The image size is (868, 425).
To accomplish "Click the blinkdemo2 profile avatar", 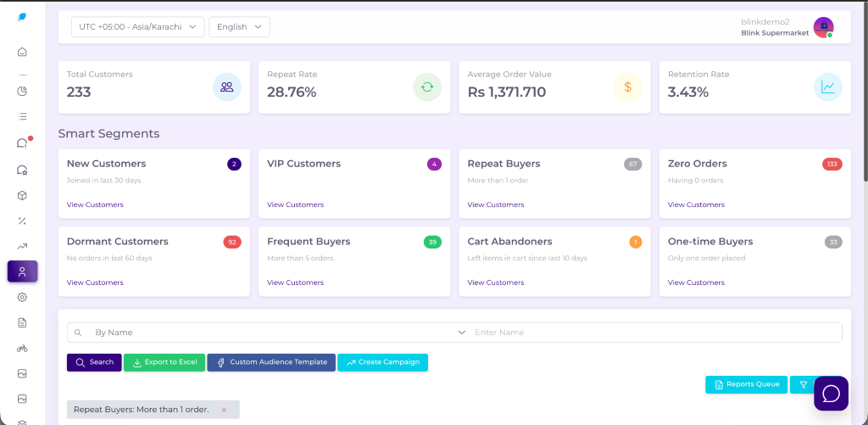I will pyautogui.click(x=822, y=27).
